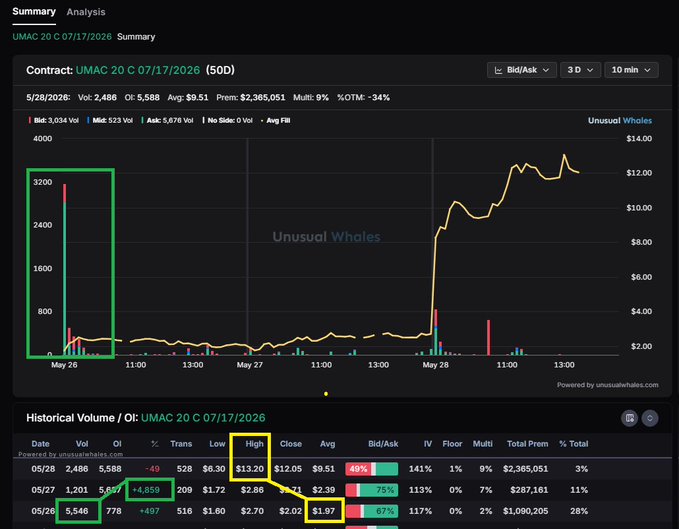Screen dimensions: 679x529
Task: Toggle the Mid volume legend entry
Action: coord(110,120)
